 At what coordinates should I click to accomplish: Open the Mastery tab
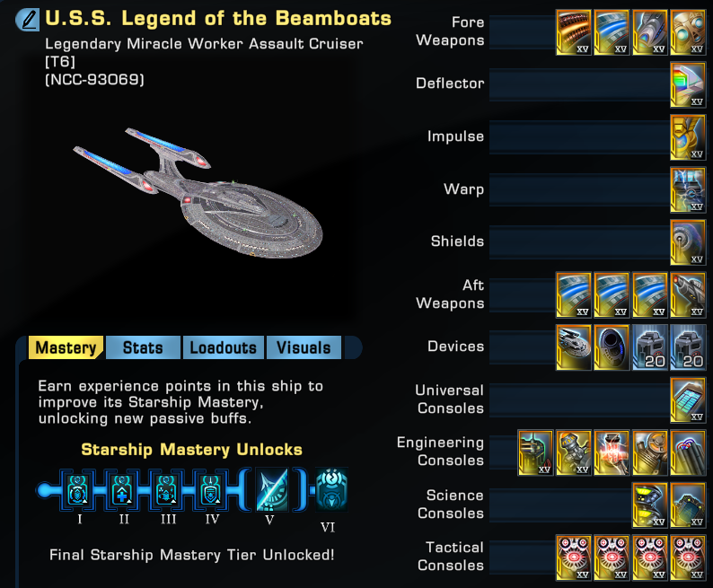(66, 347)
